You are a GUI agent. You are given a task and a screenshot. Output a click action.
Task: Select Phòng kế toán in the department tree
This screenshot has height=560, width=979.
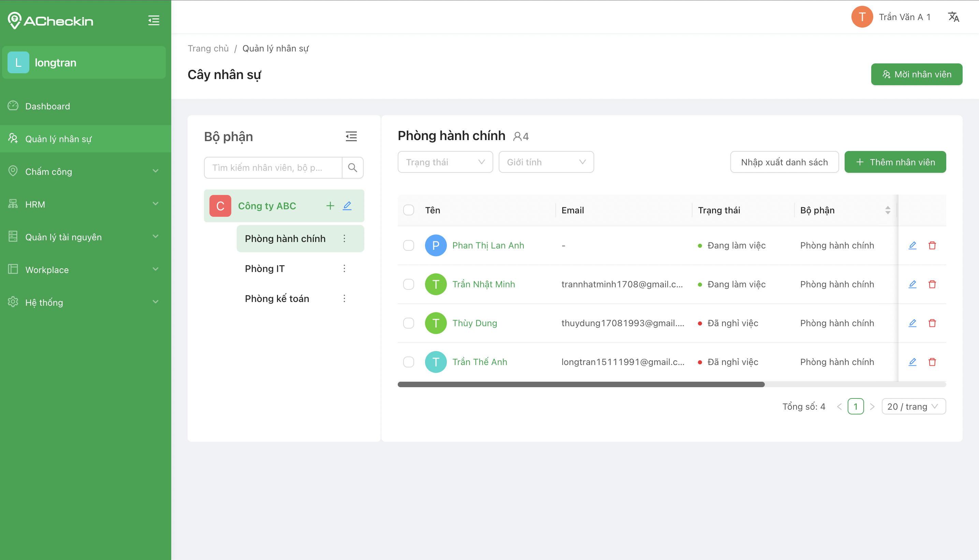277,299
